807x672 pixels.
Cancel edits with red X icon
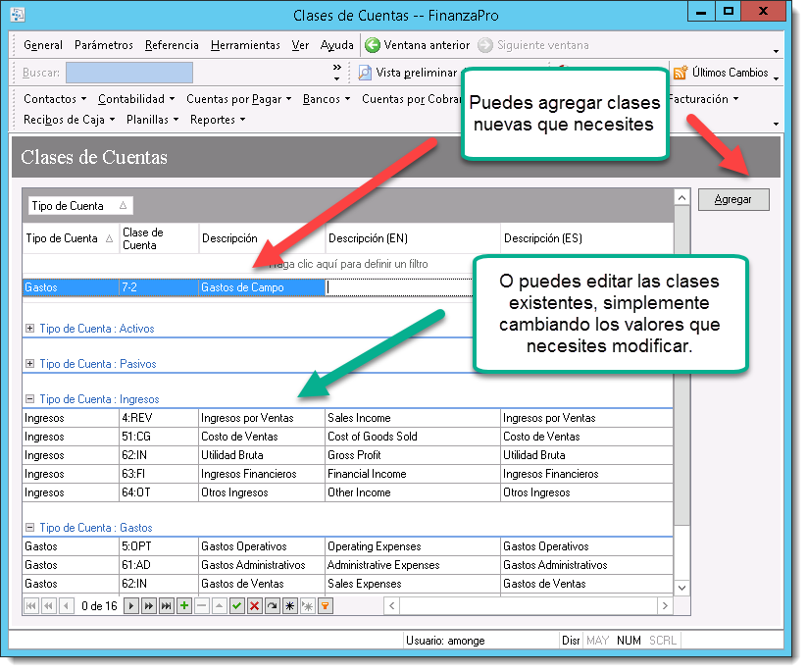[x=254, y=606]
